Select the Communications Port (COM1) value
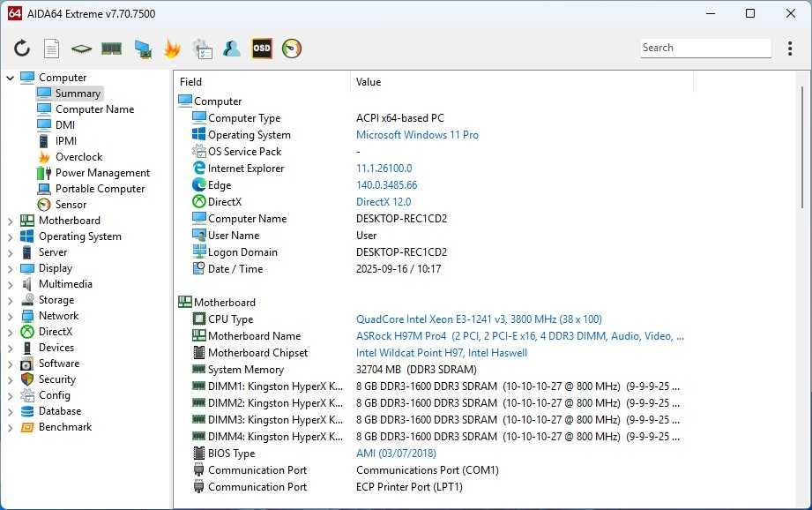The width and height of the screenshot is (812, 510). tap(428, 470)
